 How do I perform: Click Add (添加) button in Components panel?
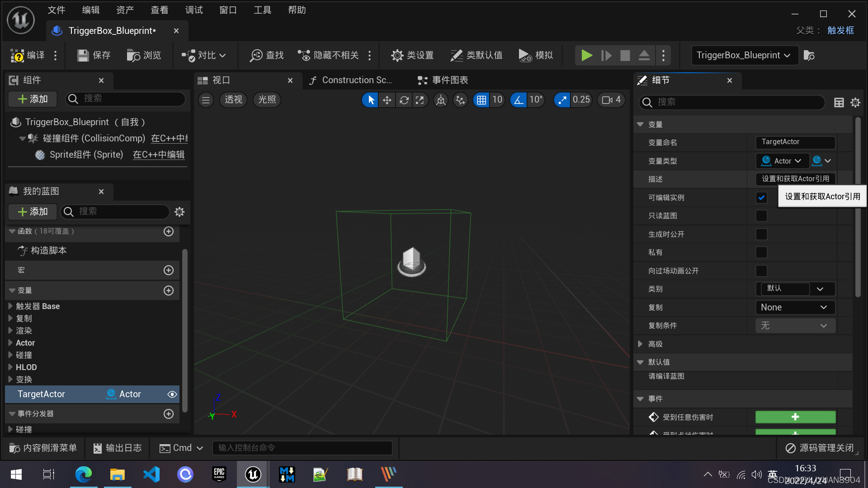(33, 99)
